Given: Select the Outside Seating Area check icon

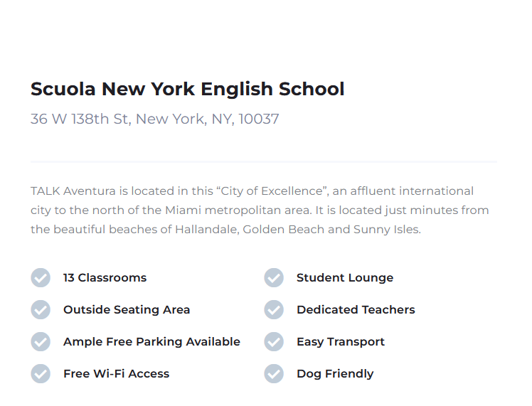Looking at the screenshot, I should [41, 310].
